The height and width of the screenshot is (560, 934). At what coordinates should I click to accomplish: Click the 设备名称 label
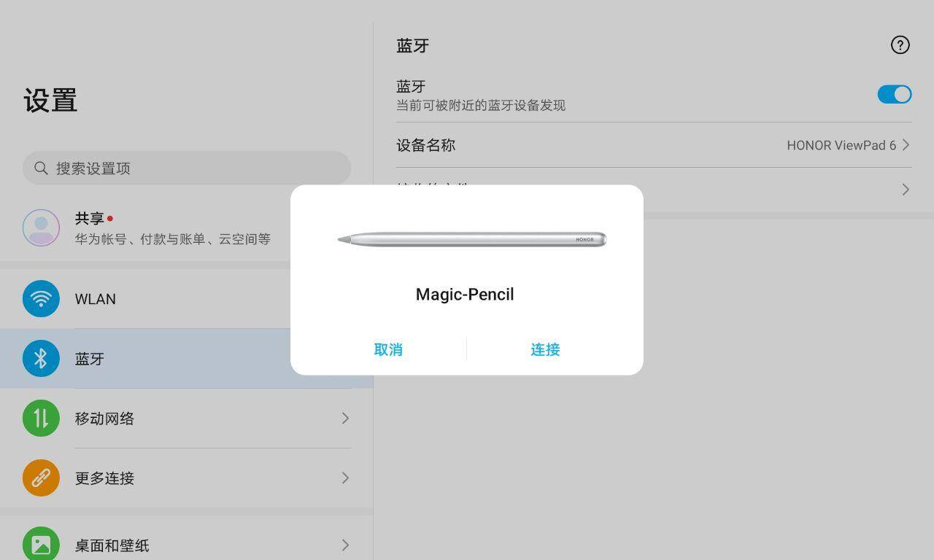(426, 145)
